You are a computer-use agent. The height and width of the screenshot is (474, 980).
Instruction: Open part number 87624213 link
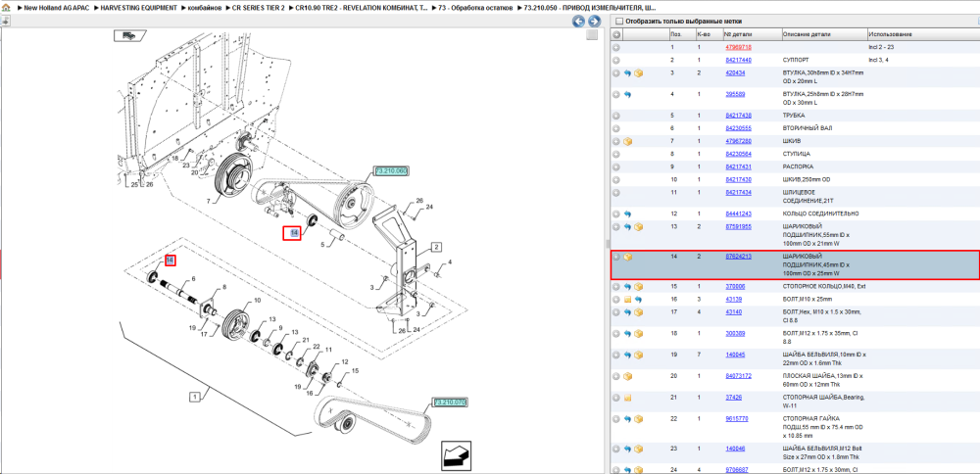738,257
